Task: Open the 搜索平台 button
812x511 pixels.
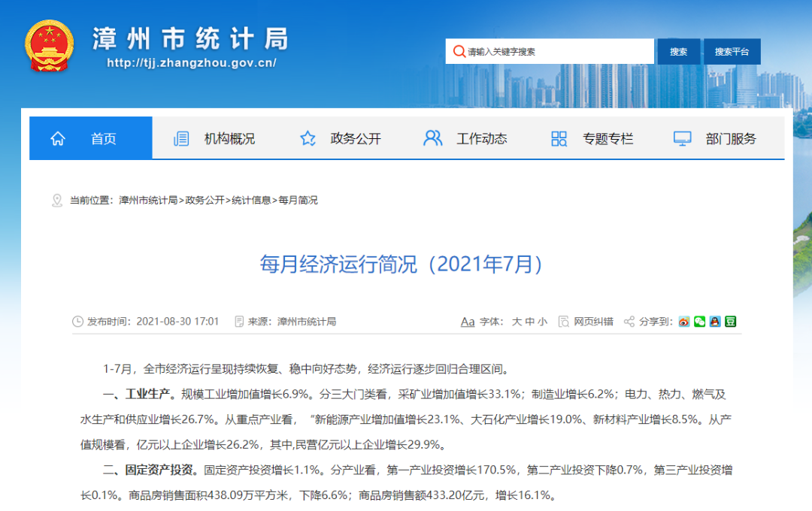Action: click(x=732, y=52)
